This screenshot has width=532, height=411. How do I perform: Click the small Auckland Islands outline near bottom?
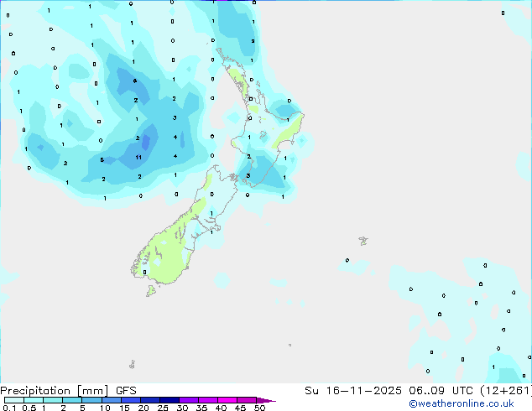click(133, 365)
